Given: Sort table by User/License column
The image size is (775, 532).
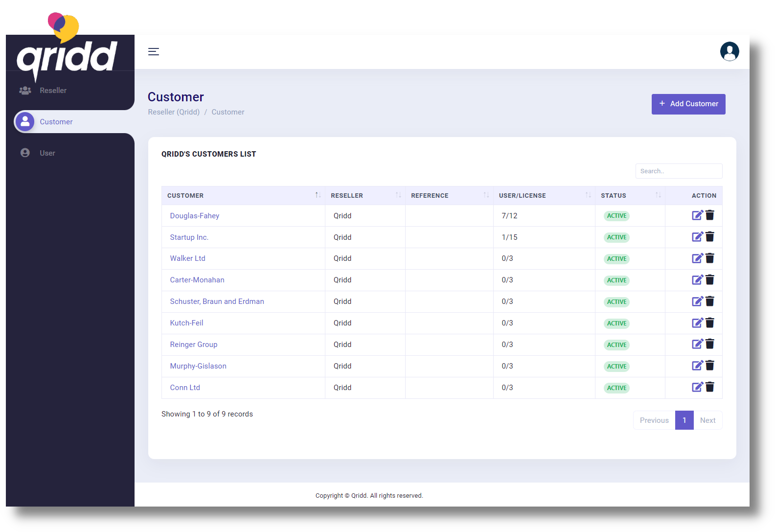Looking at the screenshot, I should [544, 195].
